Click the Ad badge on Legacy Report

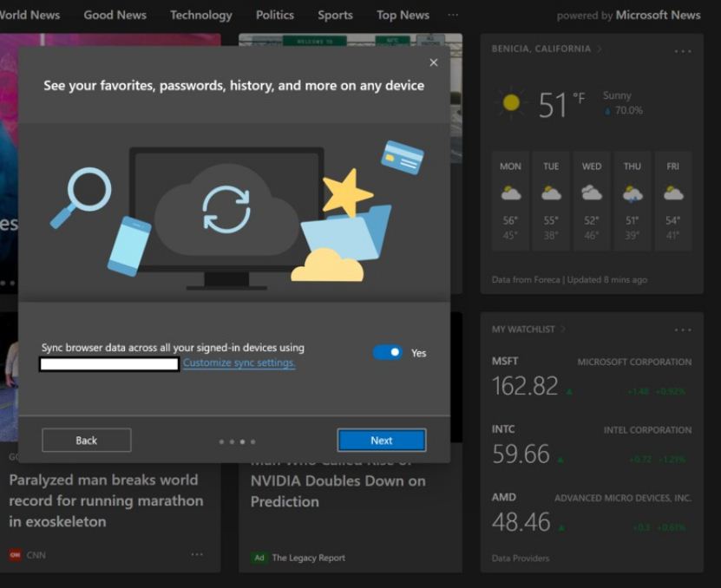point(259,558)
